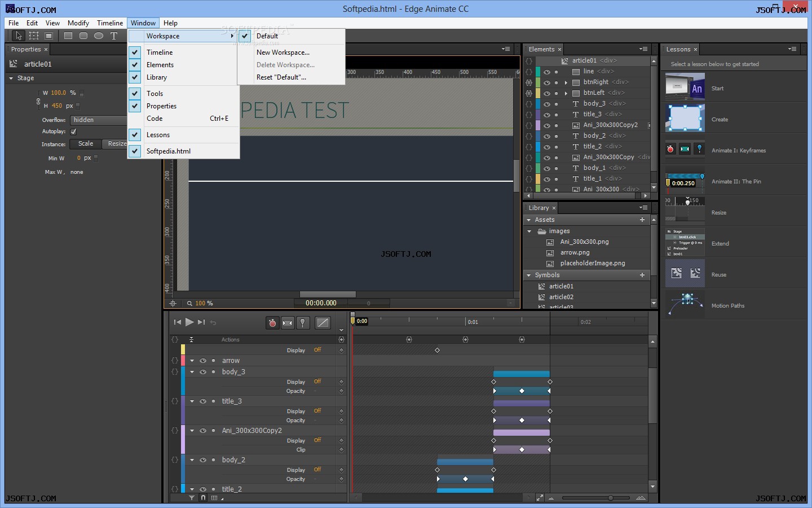This screenshot has width=812, height=508.
Task: Open actions braces for arrow layer
Action: (x=175, y=361)
